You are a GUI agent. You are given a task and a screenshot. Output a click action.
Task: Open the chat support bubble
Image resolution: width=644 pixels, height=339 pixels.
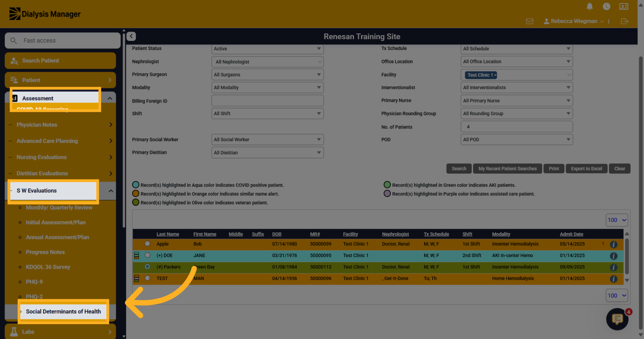[617, 319]
